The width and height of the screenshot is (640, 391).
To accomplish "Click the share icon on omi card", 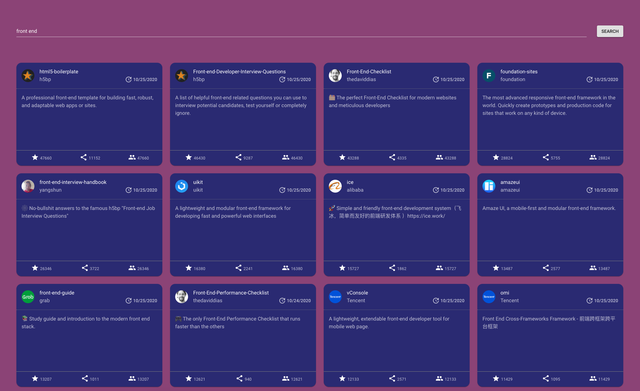I will pos(546,378).
